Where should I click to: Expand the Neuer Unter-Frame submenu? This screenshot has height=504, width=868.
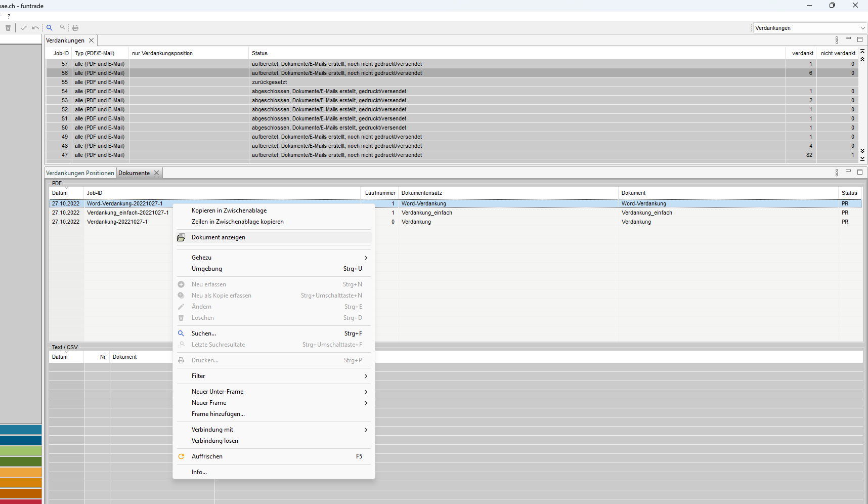[x=366, y=392]
